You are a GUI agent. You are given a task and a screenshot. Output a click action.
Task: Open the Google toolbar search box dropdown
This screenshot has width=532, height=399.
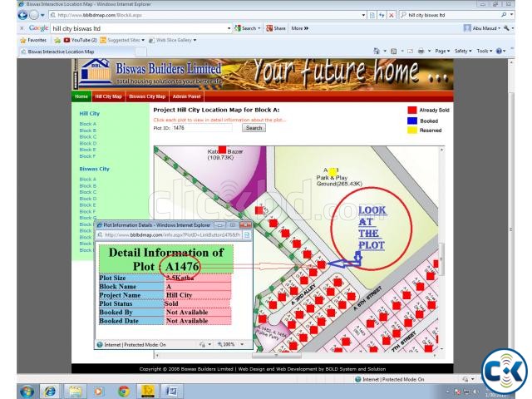[229, 28]
